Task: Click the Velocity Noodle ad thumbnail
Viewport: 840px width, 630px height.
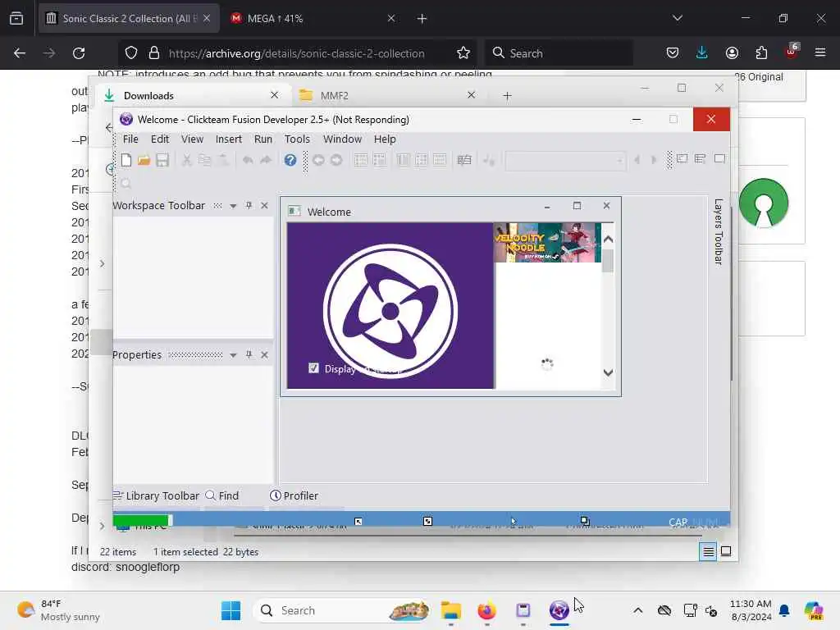Action: tap(546, 243)
